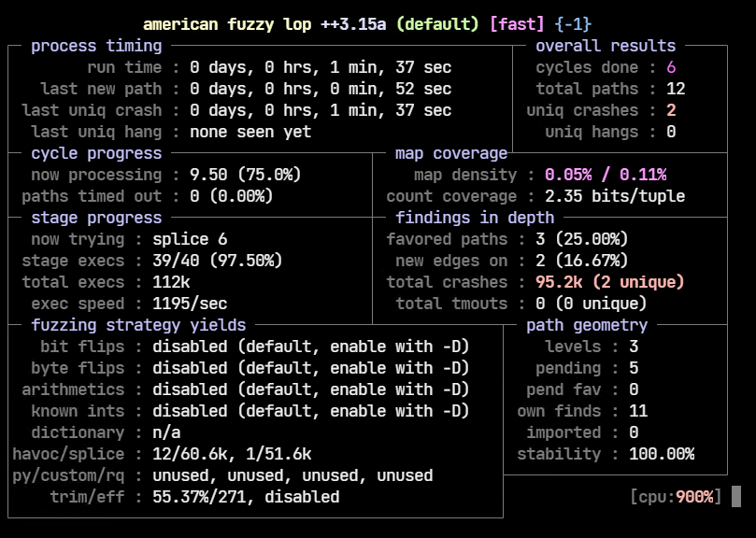Click the '[fast]' schedule label
This screenshot has width=756, height=538.
[517, 24]
